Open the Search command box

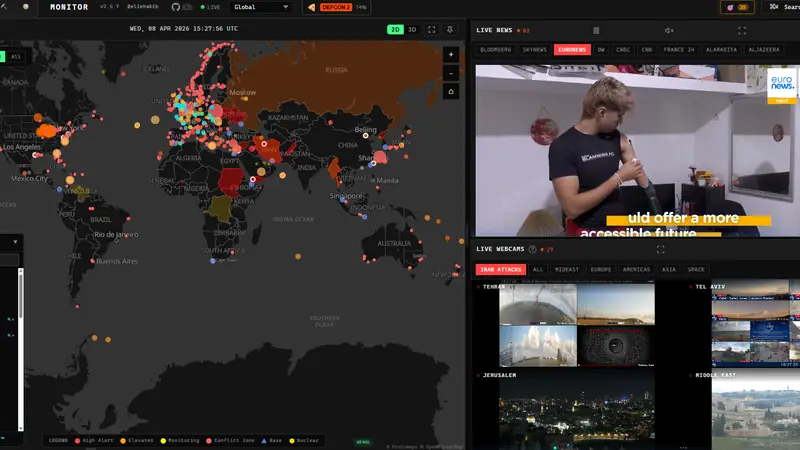click(783, 7)
